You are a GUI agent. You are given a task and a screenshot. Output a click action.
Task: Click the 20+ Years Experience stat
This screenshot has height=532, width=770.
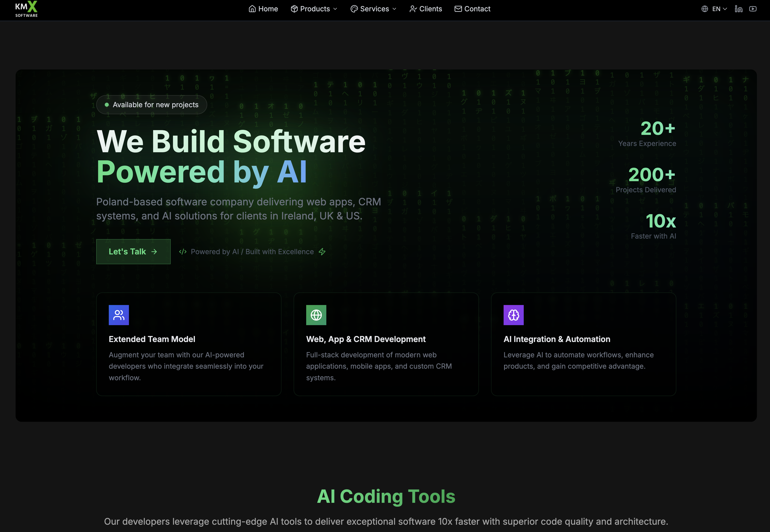pyautogui.click(x=647, y=134)
